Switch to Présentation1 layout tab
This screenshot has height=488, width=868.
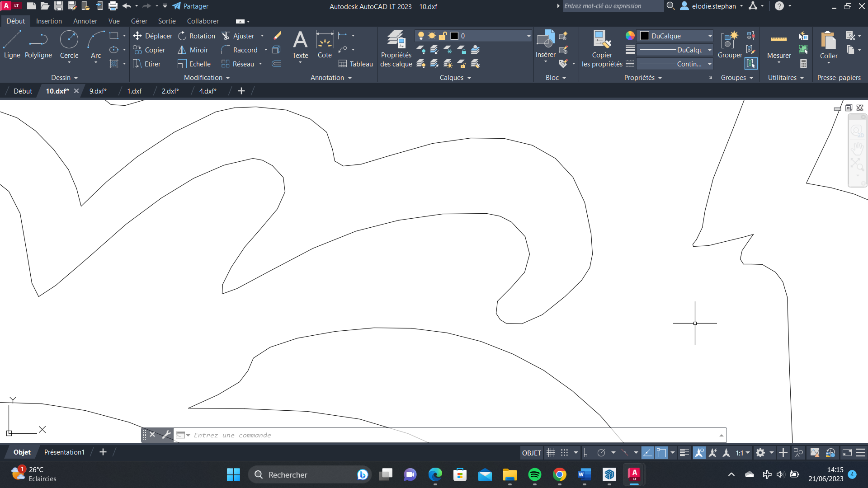64,452
